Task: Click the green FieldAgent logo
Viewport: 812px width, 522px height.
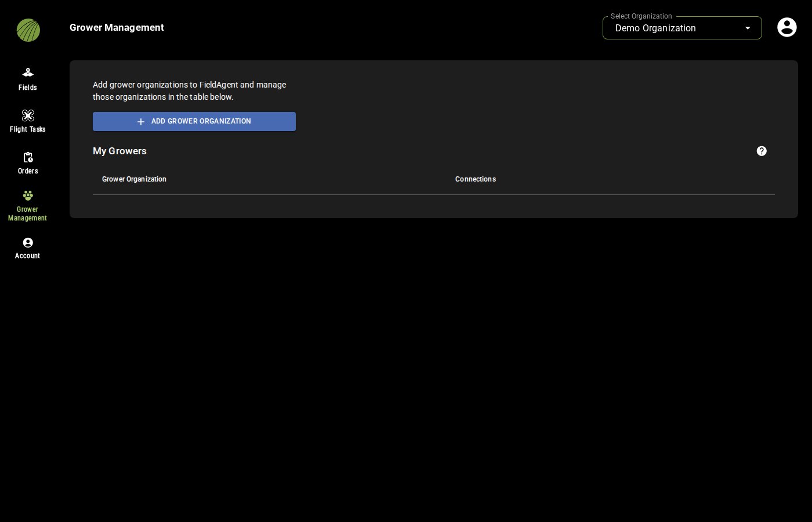Action: click(28, 30)
